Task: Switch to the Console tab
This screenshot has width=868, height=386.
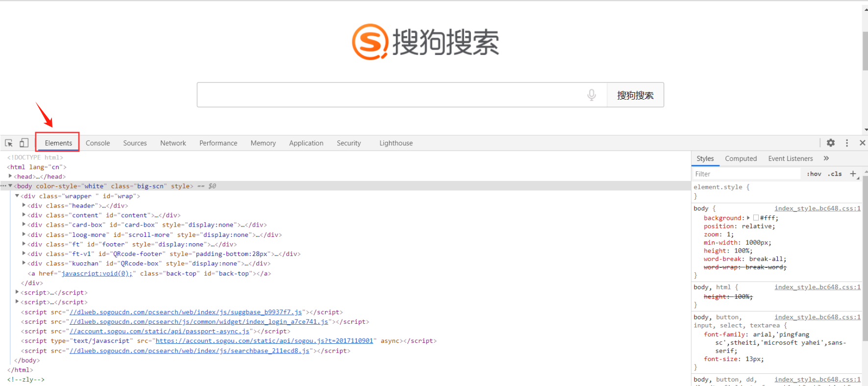Action: point(98,143)
